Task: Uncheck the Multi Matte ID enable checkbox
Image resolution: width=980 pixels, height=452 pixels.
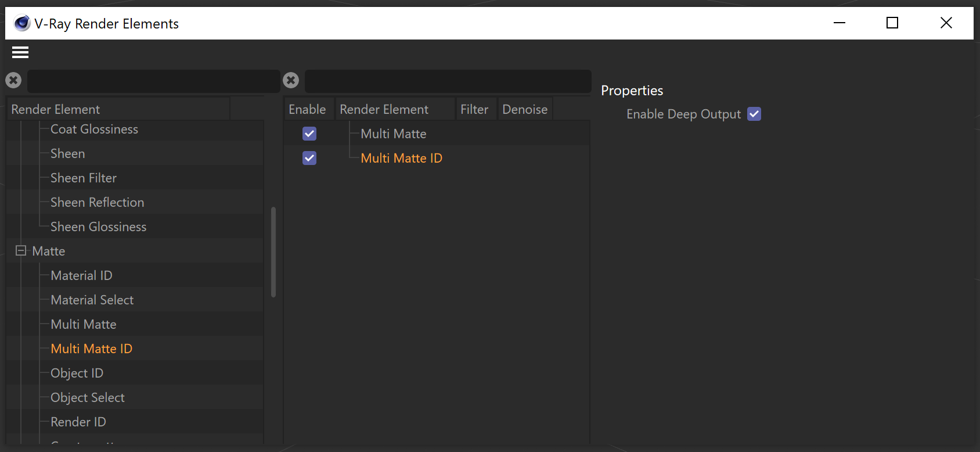Action: click(309, 158)
